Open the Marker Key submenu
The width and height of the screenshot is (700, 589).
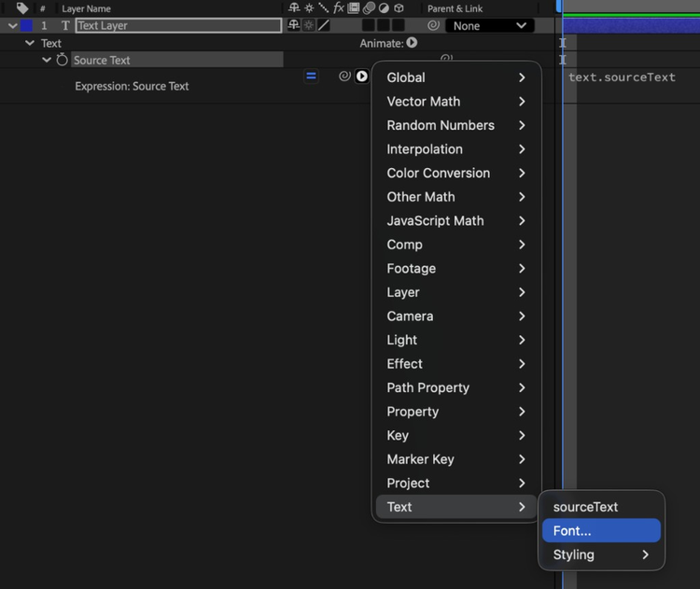click(455, 459)
